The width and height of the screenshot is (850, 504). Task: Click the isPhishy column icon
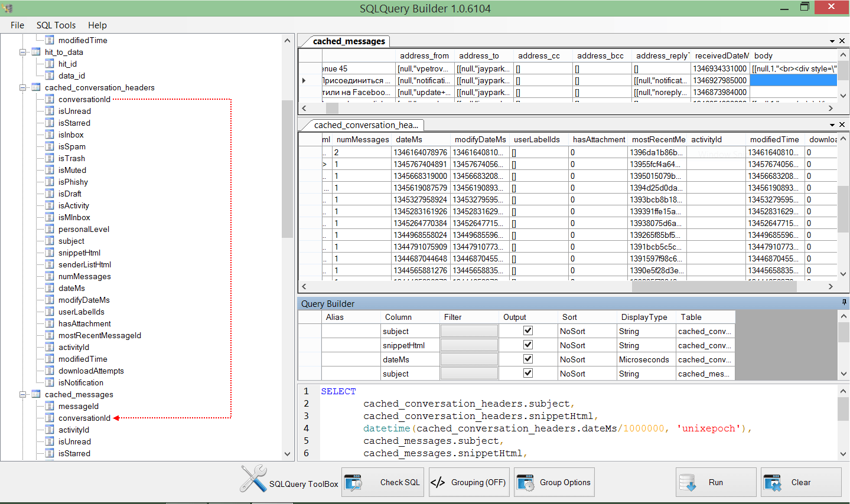50,182
